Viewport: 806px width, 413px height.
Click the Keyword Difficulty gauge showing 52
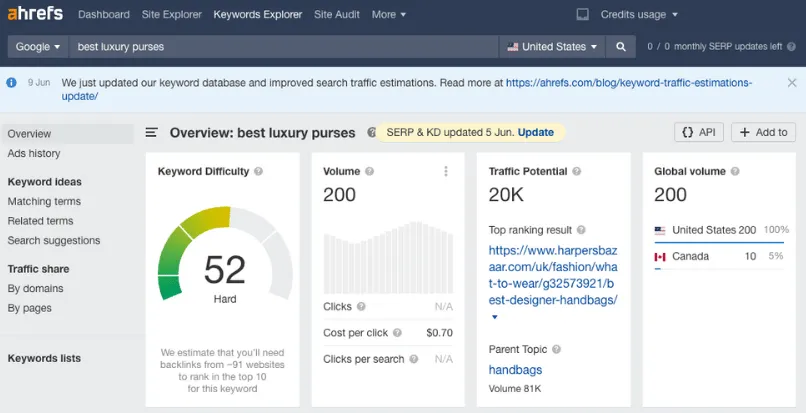225,255
